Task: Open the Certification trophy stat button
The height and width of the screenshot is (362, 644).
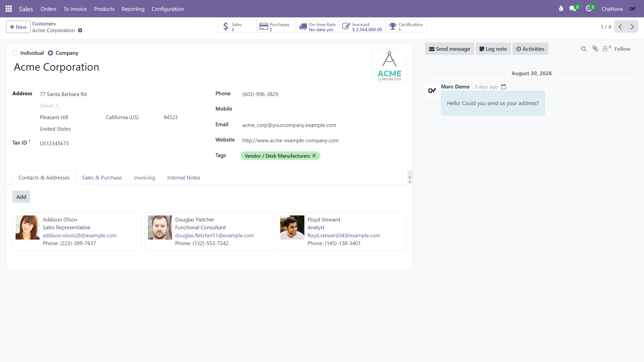Action: point(406,27)
